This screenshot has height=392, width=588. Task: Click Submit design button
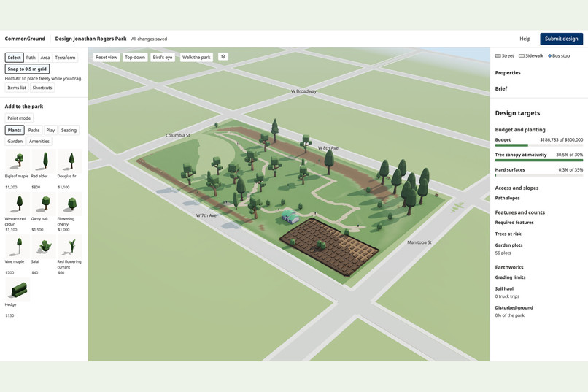562,39
